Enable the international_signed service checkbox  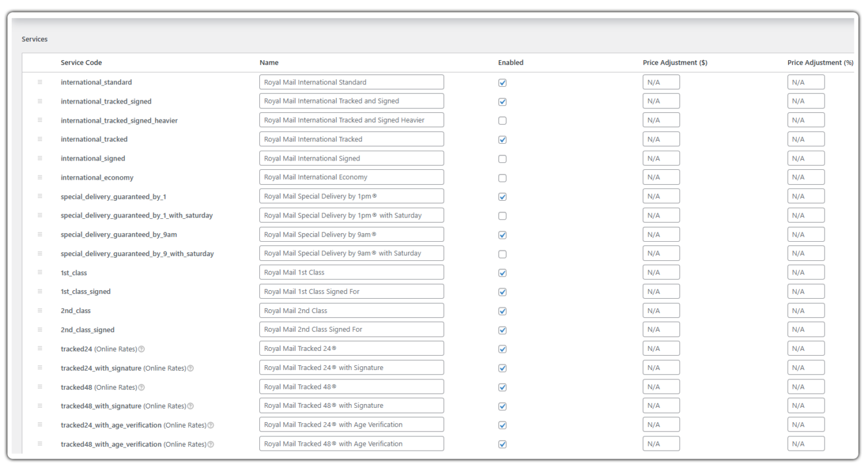pyautogui.click(x=502, y=159)
